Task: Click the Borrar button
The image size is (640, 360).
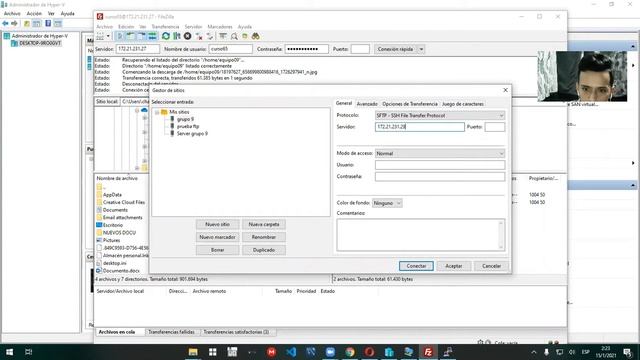Action: pyautogui.click(x=217, y=250)
